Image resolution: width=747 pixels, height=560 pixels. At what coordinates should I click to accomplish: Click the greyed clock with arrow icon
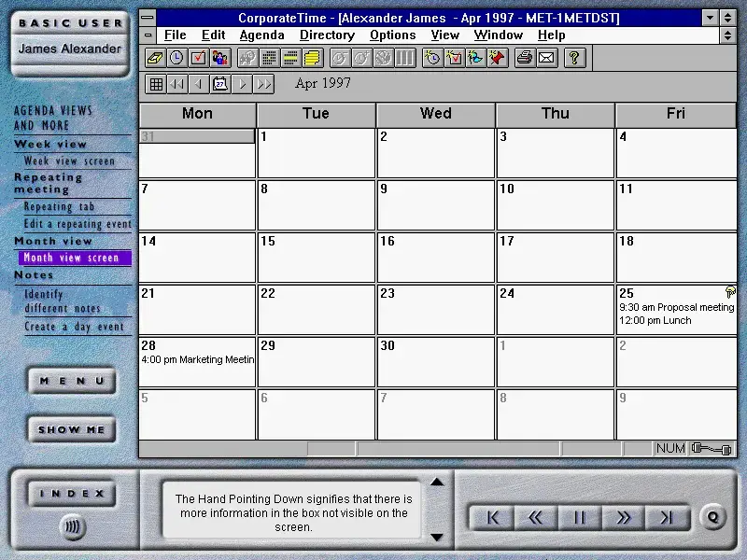point(340,58)
